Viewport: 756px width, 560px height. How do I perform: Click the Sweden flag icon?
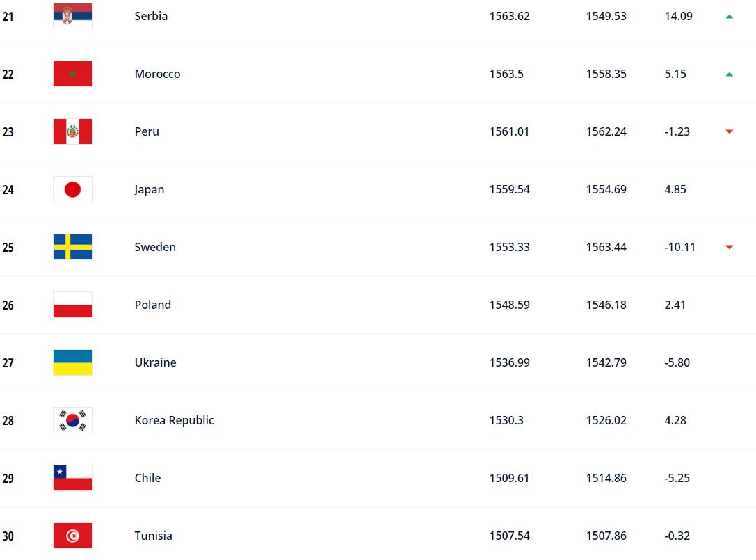coord(72,247)
